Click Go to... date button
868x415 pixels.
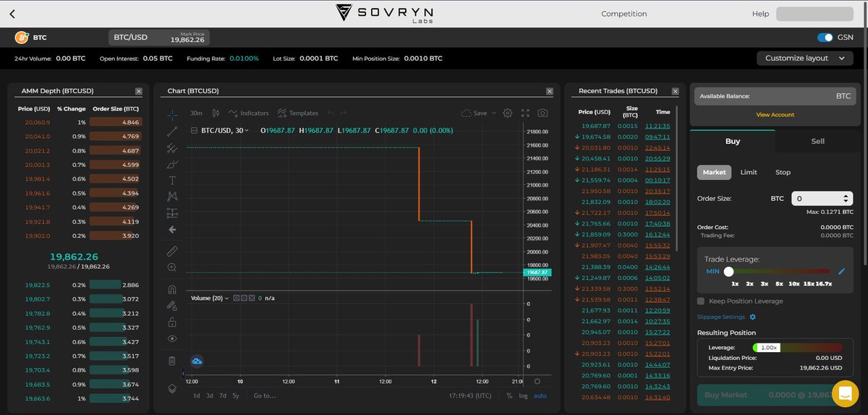pos(265,395)
